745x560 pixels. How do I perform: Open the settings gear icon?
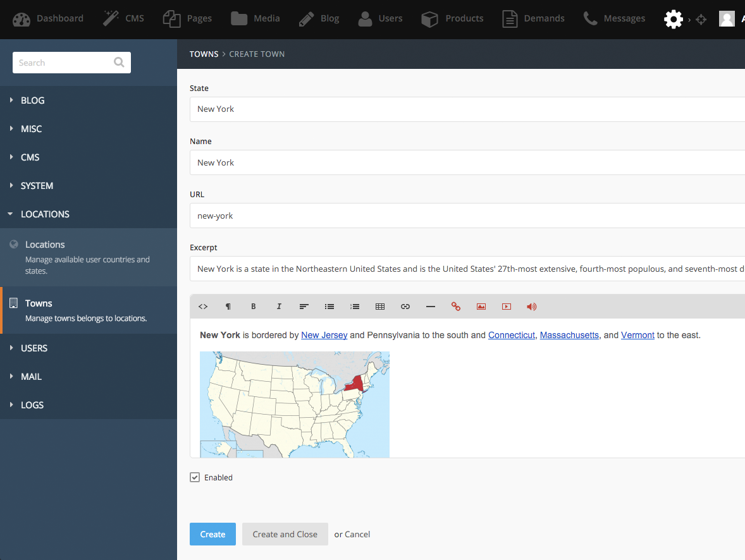click(674, 20)
